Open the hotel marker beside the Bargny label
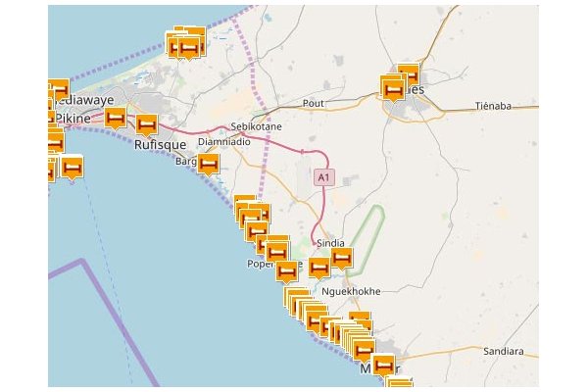The height and width of the screenshot is (392, 588). [x=208, y=162]
